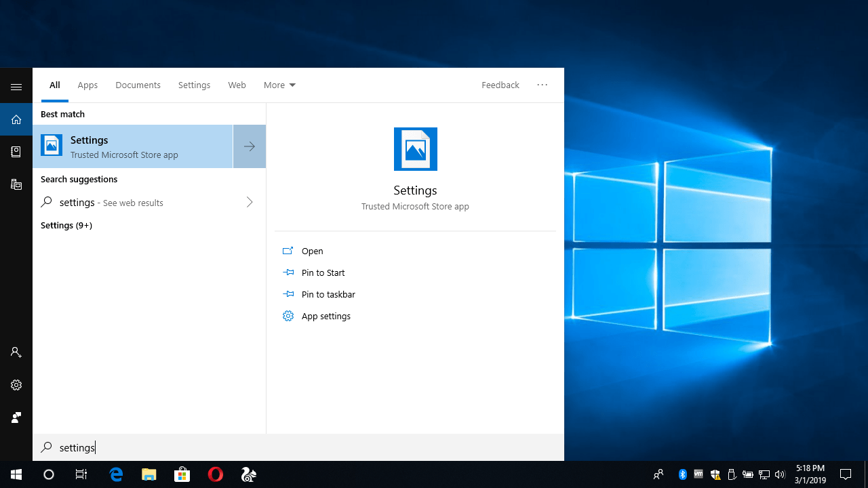The width and height of the screenshot is (868, 488).
Task: Click the gear settings icon in sidebar
Action: click(16, 385)
